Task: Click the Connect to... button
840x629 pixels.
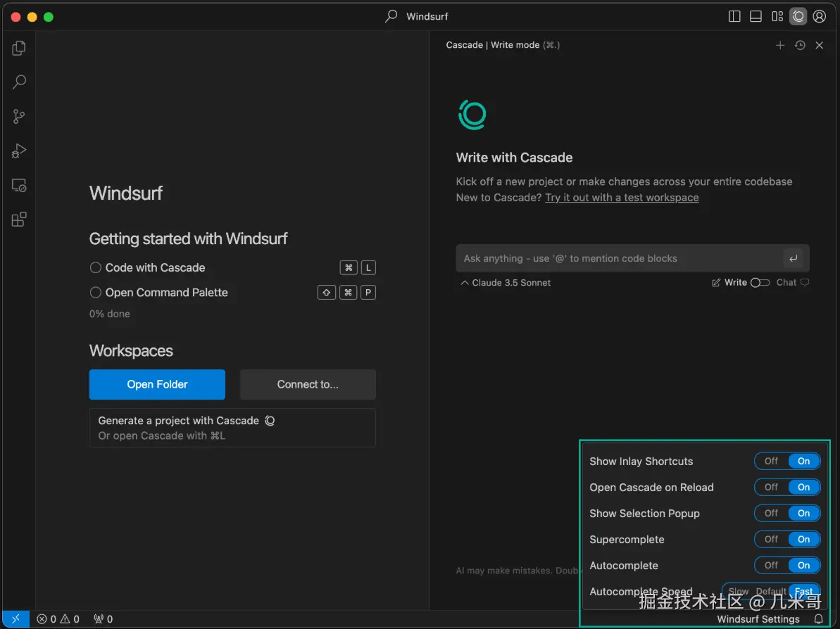Action: pyautogui.click(x=308, y=384)
